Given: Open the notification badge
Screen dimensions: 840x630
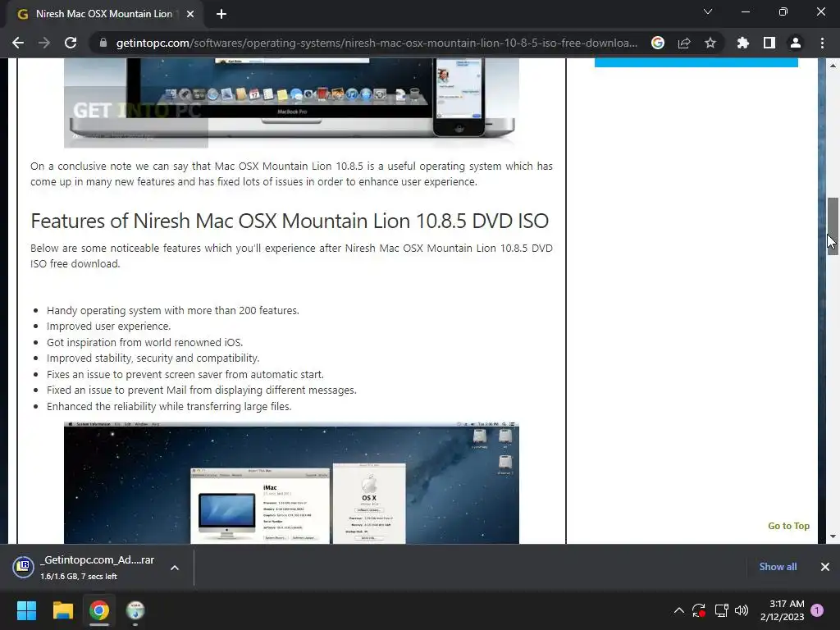Looking at the screenshot, I should [817, 610].
